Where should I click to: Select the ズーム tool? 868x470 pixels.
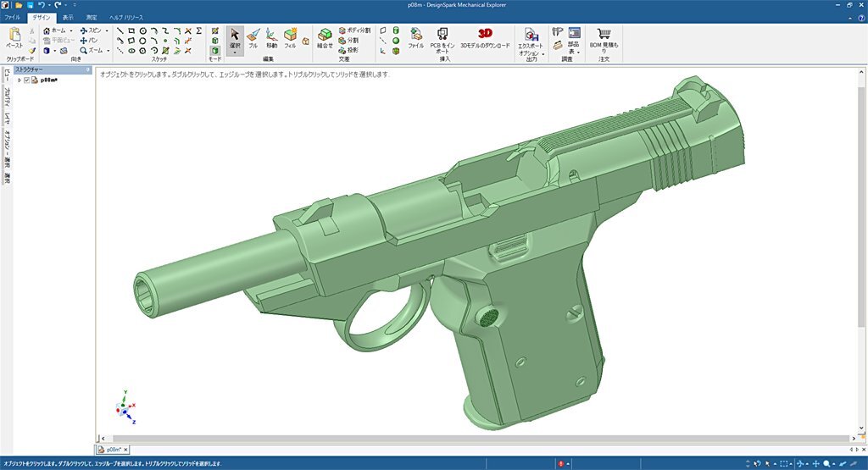pos(92,50)
